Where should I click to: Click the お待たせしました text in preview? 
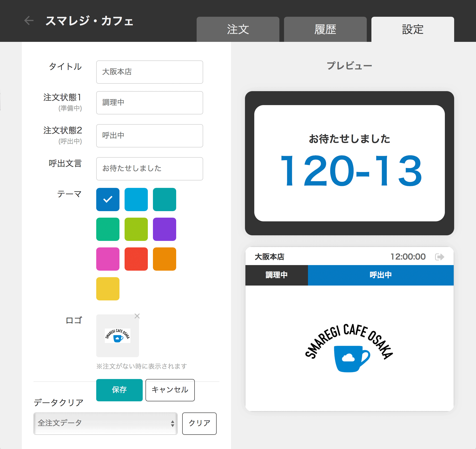pos(349,139)
